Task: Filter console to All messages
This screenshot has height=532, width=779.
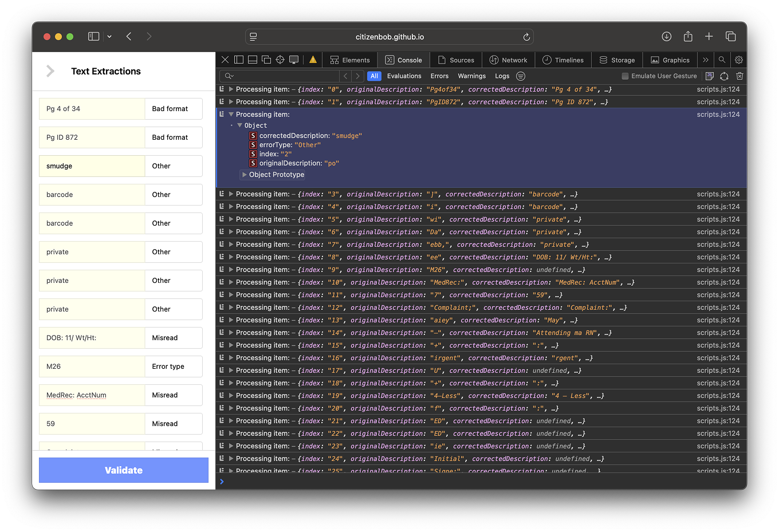Action: [x=374, y=76]
